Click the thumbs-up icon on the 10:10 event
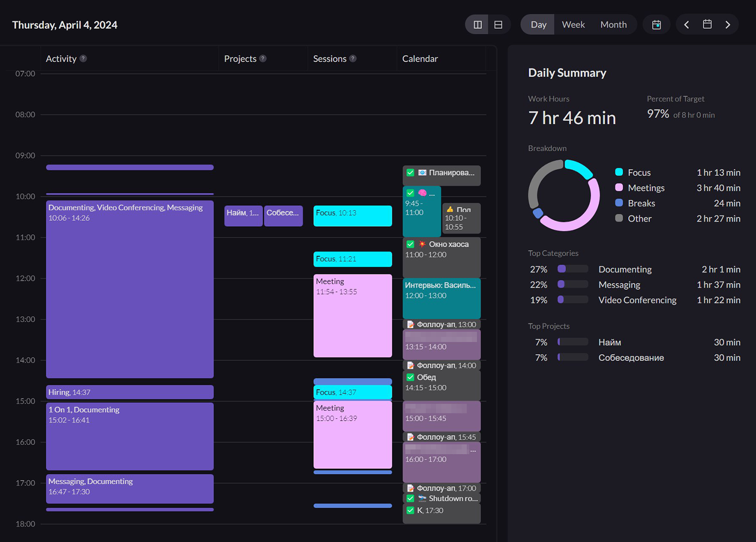 450,209
